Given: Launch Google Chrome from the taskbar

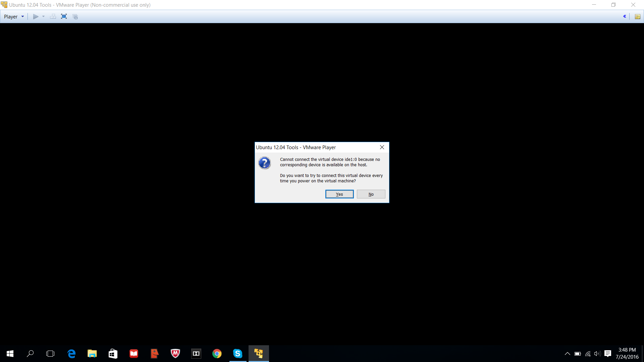Looking at the screenshot, I should click(x=217, y=354).
